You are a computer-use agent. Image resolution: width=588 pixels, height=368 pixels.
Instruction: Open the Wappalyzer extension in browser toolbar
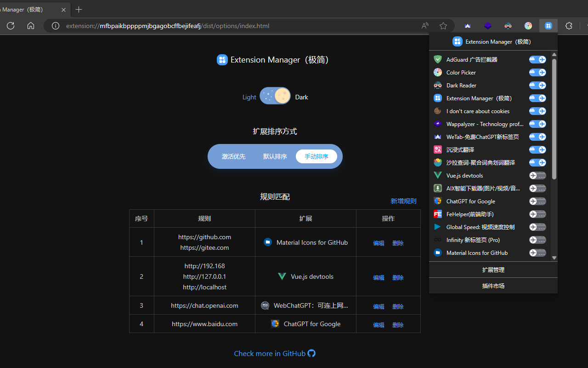click(x=488, y=26)
